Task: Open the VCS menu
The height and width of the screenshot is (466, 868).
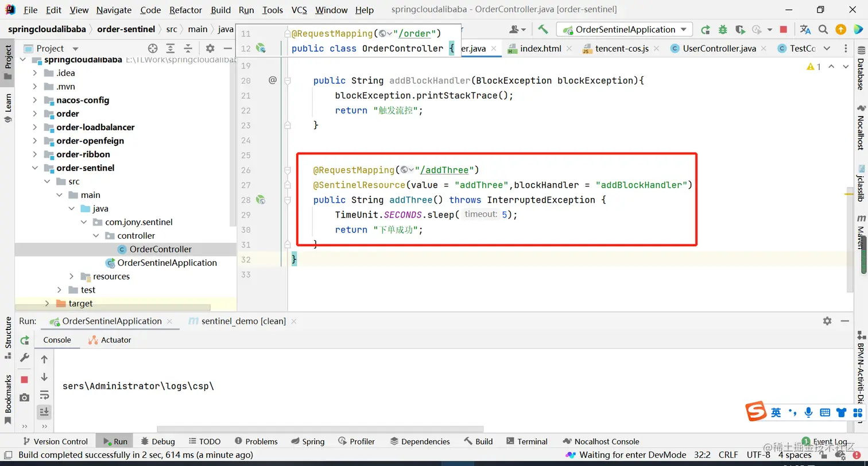Action: (299, 10)
